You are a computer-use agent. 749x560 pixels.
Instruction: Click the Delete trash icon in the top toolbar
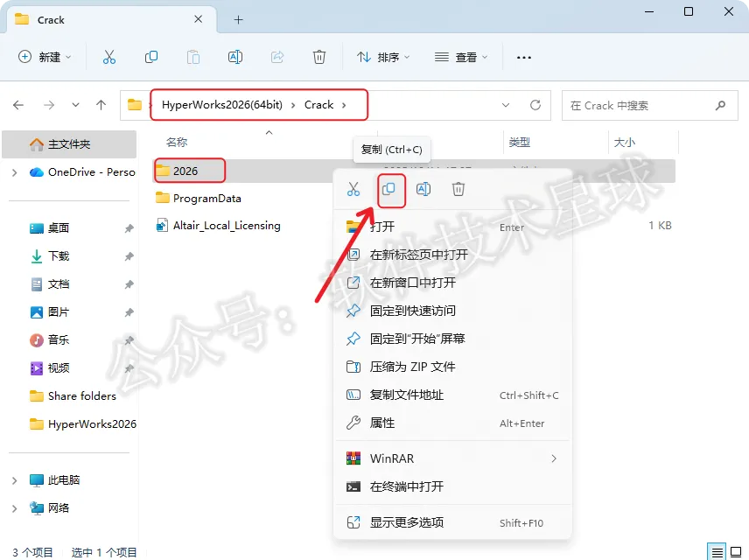319,58
